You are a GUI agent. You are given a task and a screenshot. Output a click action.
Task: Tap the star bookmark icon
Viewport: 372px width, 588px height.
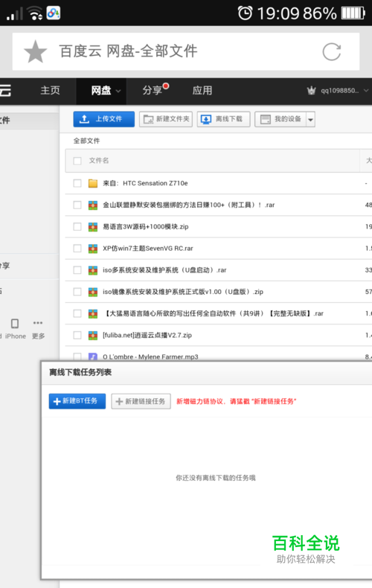(35, 51)
